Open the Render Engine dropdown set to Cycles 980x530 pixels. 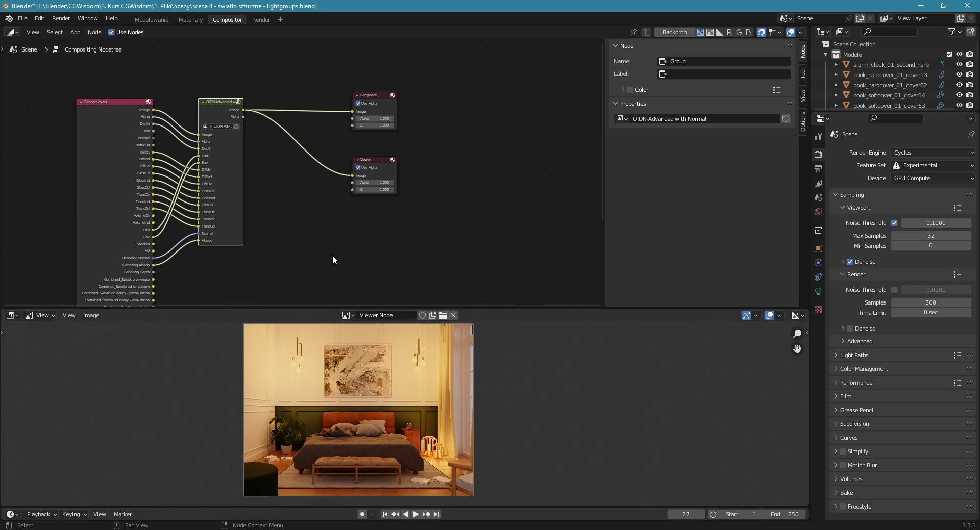pyautogui.click(x=933, y=152)
